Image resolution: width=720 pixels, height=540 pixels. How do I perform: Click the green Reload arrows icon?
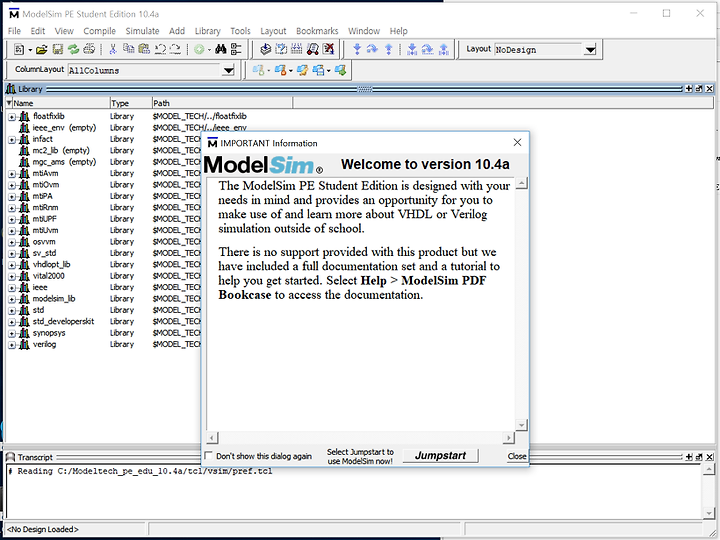click(73, 49)
